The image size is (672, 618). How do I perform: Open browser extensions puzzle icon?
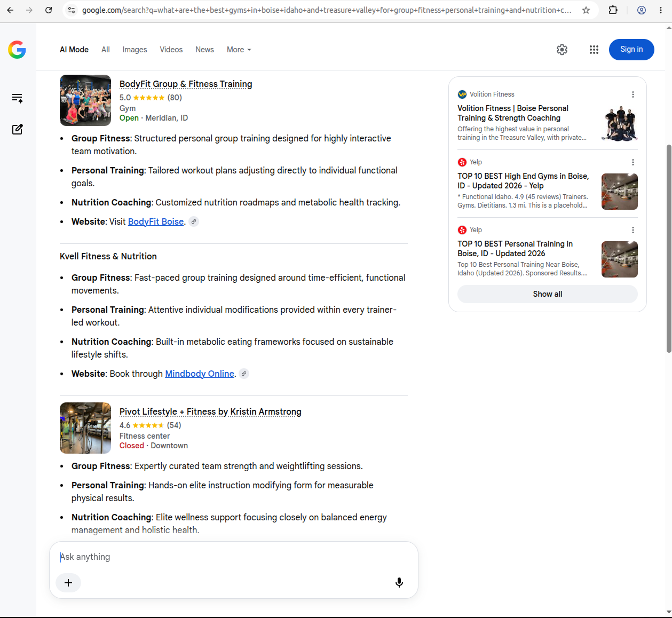[613, 10]
